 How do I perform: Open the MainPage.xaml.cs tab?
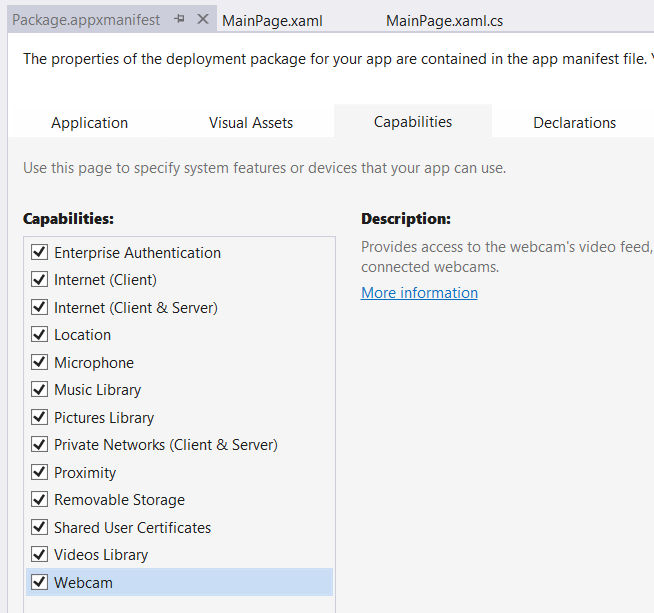click(444, 20)
